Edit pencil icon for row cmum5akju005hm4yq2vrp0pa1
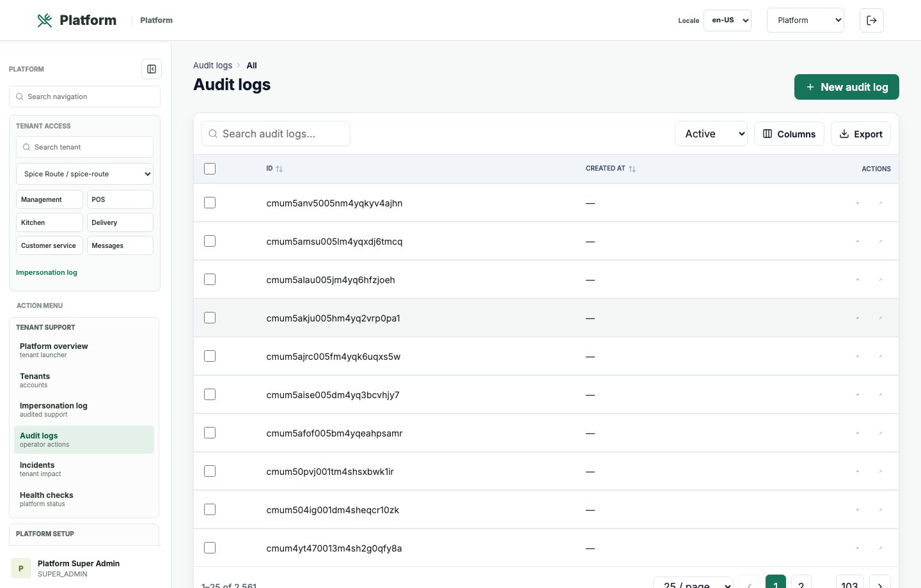The height and width of the screenshot is (588, 921). tap(881, 318)
